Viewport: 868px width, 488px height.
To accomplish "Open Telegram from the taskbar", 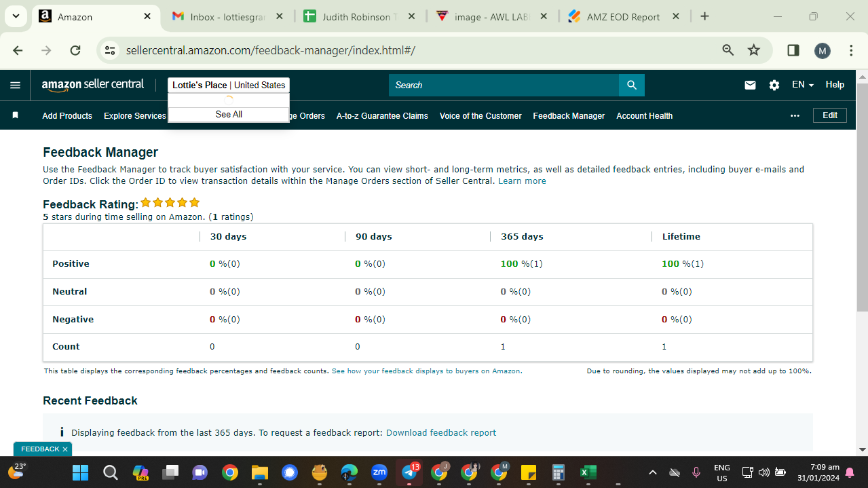I will pos(409,472).
